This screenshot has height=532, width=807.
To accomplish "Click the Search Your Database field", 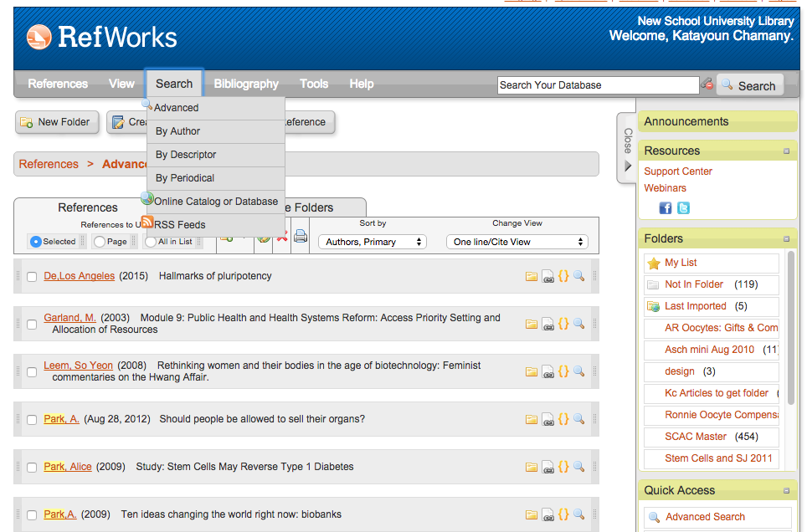I will click(598, 85).
